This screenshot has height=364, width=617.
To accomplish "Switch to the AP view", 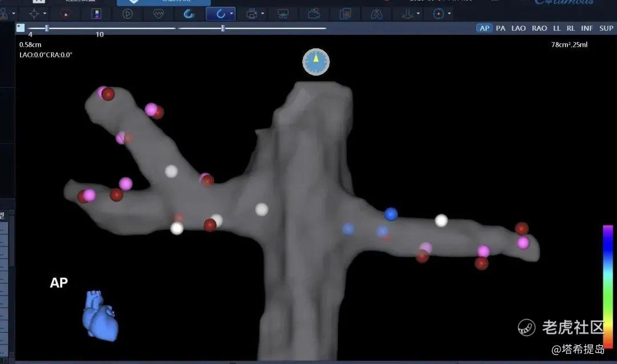I will tap(484, 29).
